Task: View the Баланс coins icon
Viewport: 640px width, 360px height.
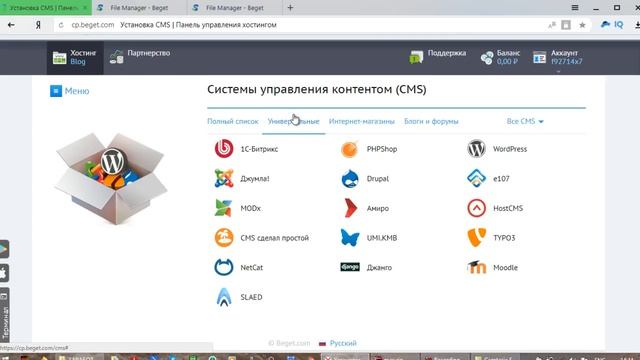Action: (x=487, y=58)
